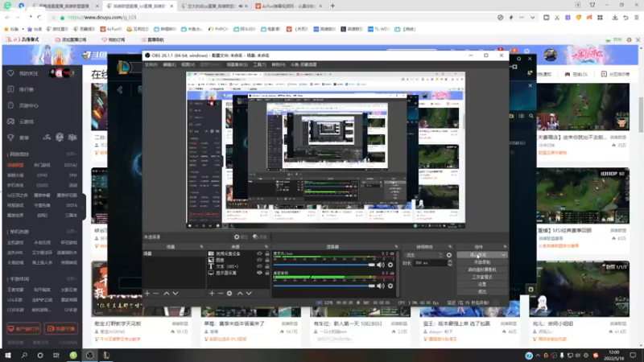Open OBS Tools menu
This screenshot has width=644, height=362.
point(259,64)
